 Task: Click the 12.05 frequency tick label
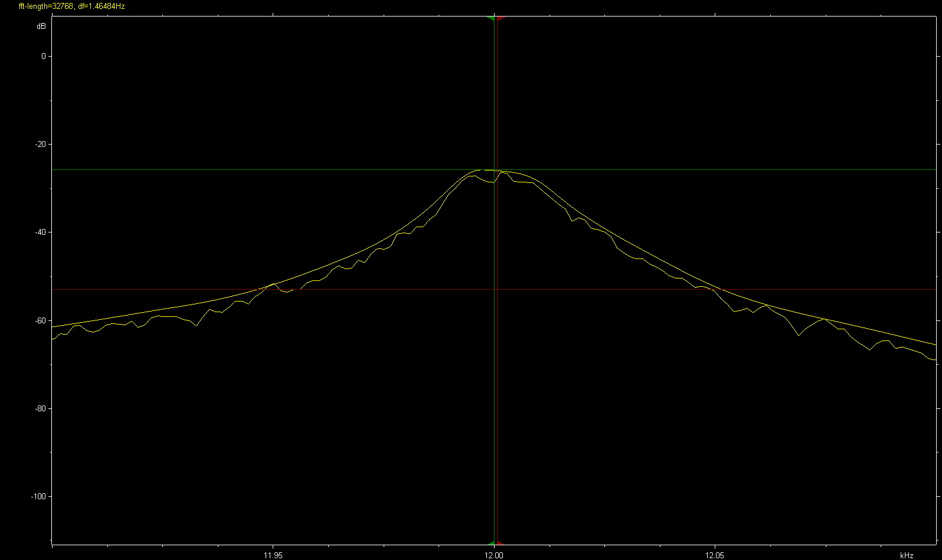(715, 555)
